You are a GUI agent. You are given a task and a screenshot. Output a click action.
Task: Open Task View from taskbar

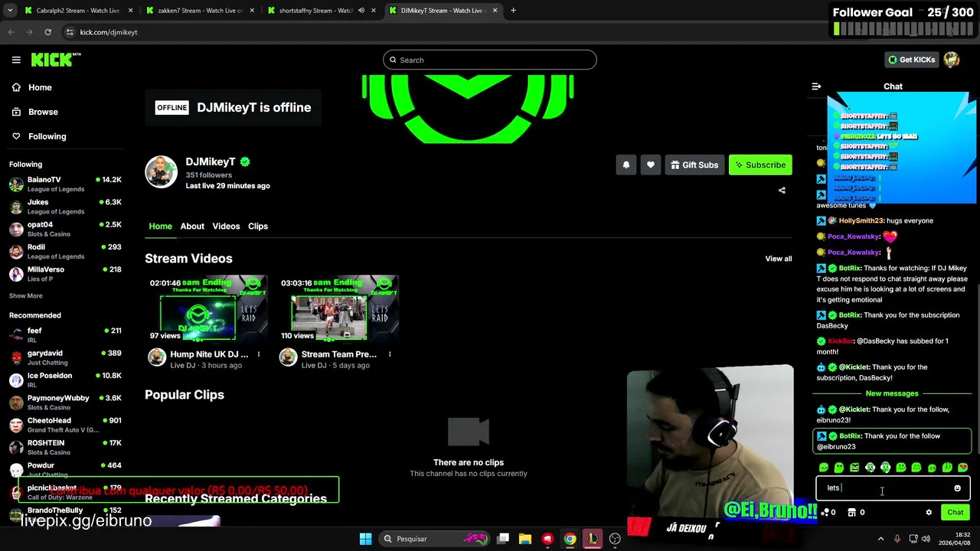[x=503, y=539]
